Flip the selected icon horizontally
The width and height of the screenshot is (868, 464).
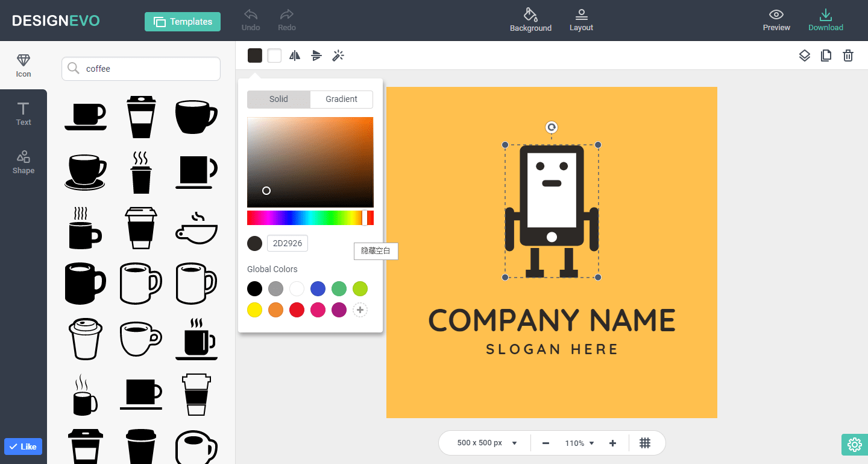295,55
